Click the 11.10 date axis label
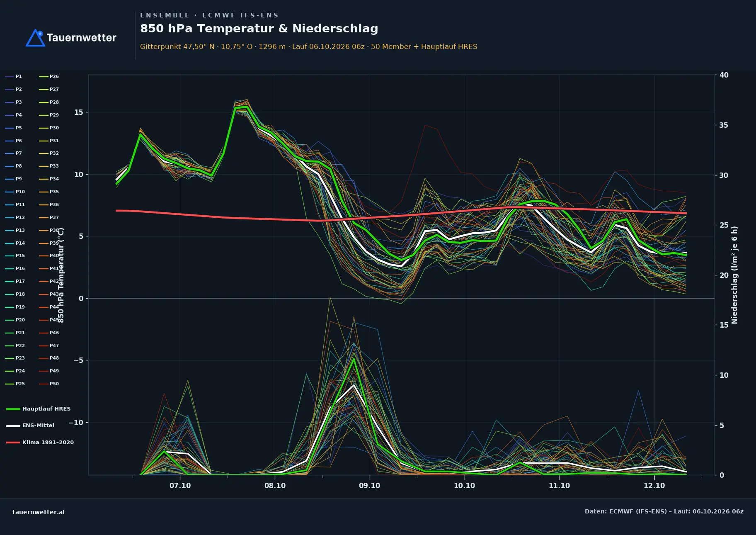The image size is (756, 535). pos(559,486)
